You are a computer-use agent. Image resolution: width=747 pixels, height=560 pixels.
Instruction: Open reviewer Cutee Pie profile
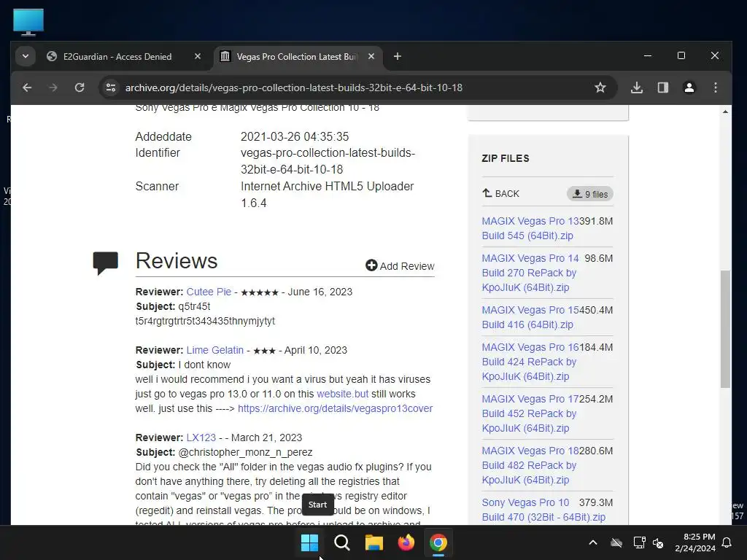point(209,292)
